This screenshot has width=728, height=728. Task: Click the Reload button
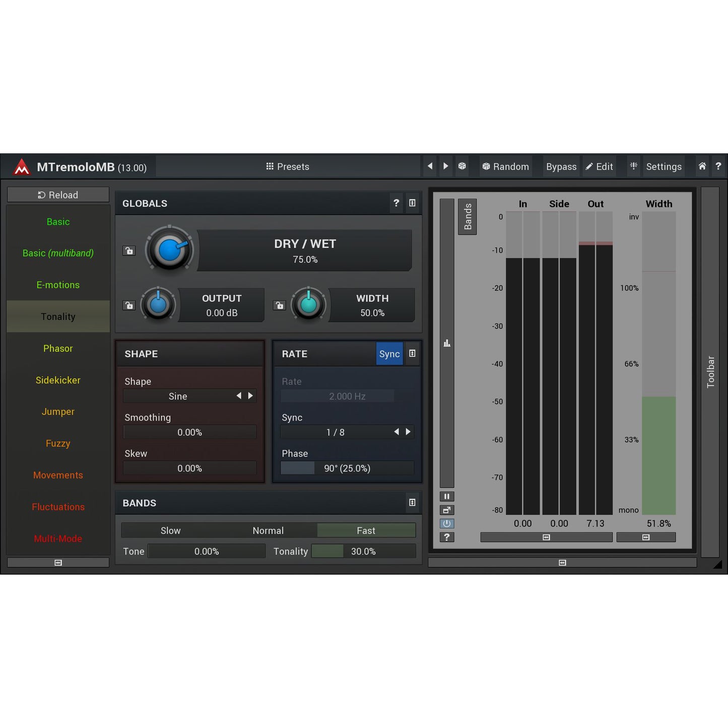58,194
